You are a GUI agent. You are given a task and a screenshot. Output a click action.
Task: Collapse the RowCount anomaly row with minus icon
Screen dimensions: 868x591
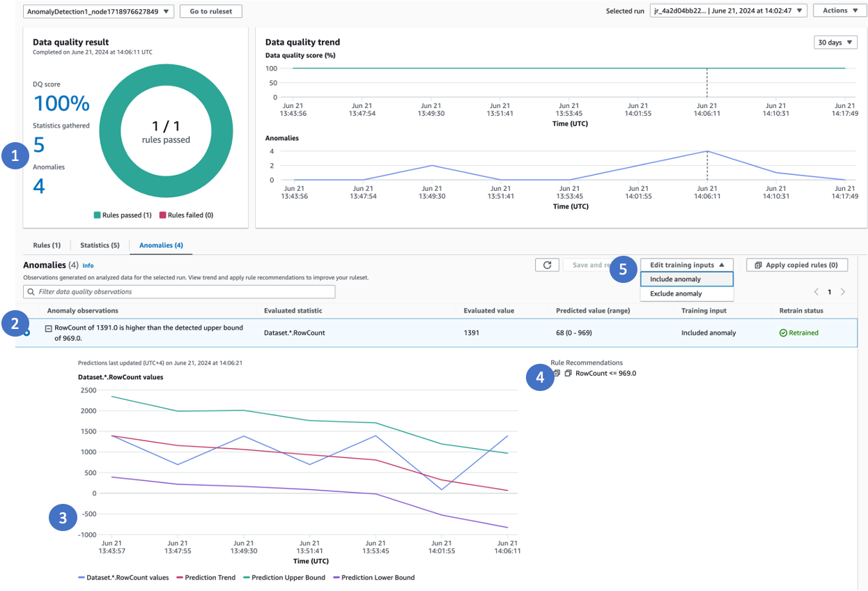click(x=49, y=328)
